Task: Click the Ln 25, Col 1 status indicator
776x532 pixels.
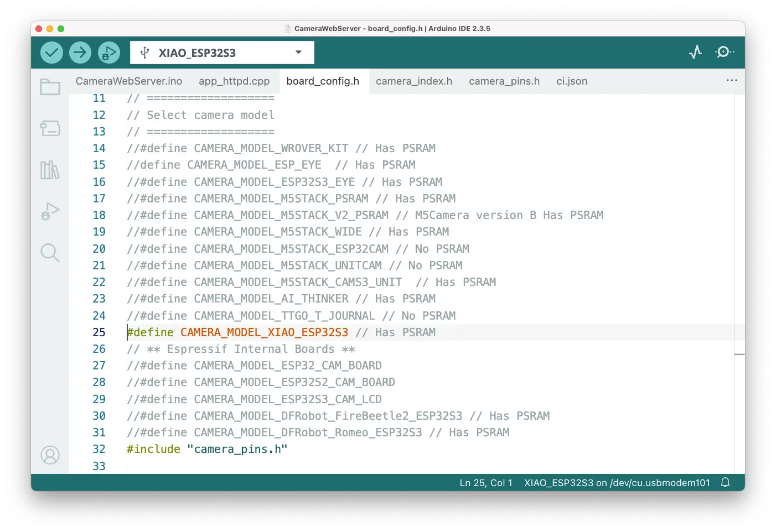Action: click(x=486, y=483)
